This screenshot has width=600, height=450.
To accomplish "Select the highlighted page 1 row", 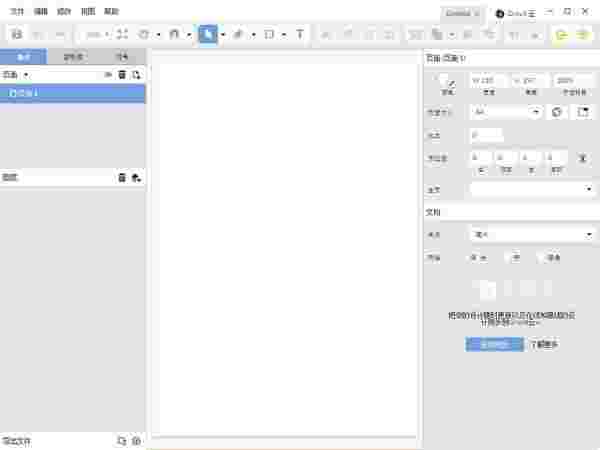I will point(72,93).
